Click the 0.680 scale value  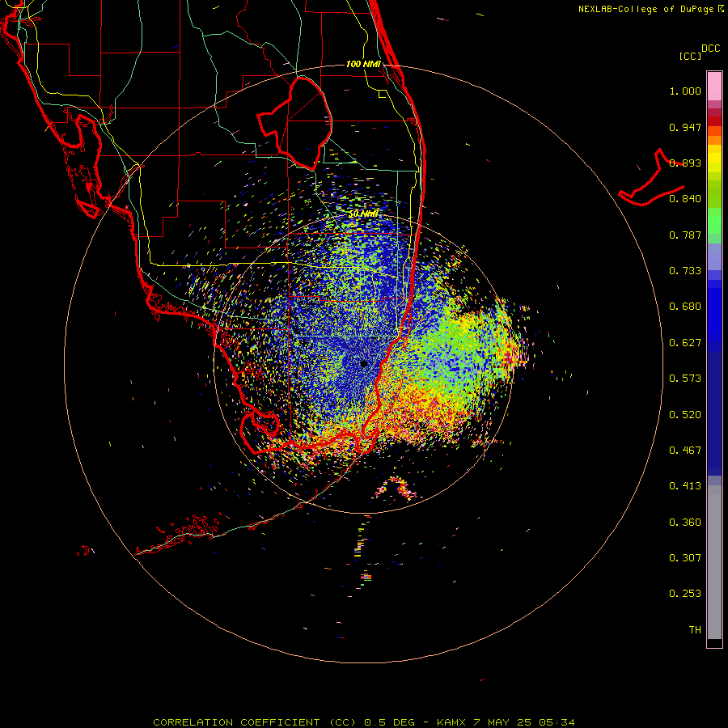click(685, 307)
